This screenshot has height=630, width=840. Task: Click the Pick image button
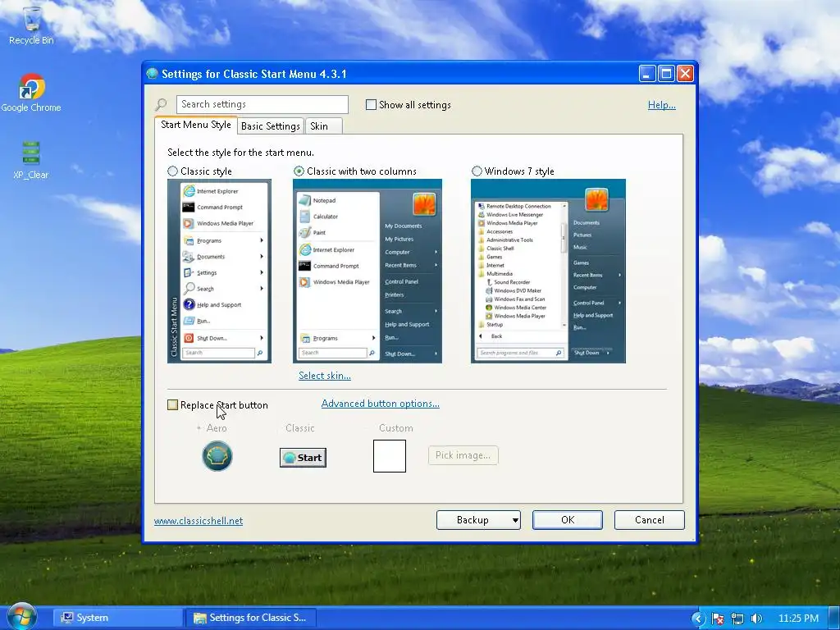[x=463, y=454]
